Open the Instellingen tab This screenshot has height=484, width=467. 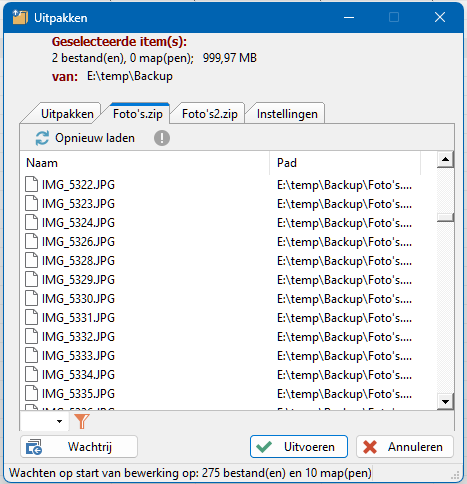click(x=287, y=114)
